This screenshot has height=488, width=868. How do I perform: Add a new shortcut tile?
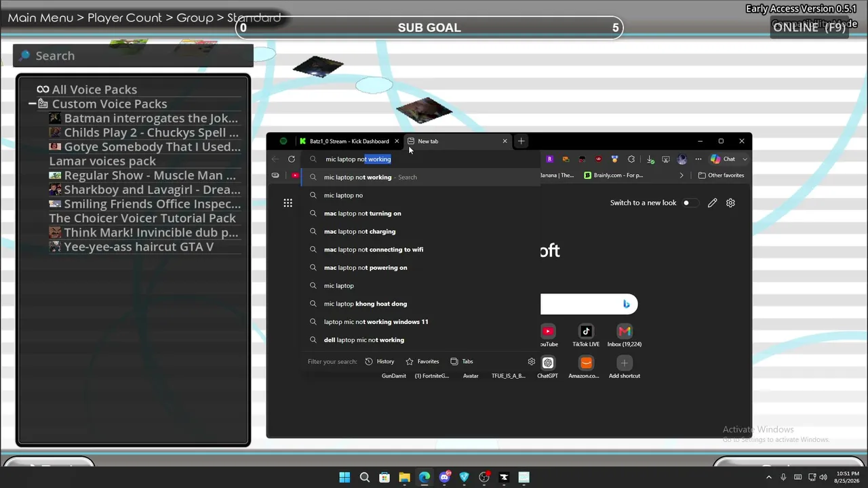[625, 367]
